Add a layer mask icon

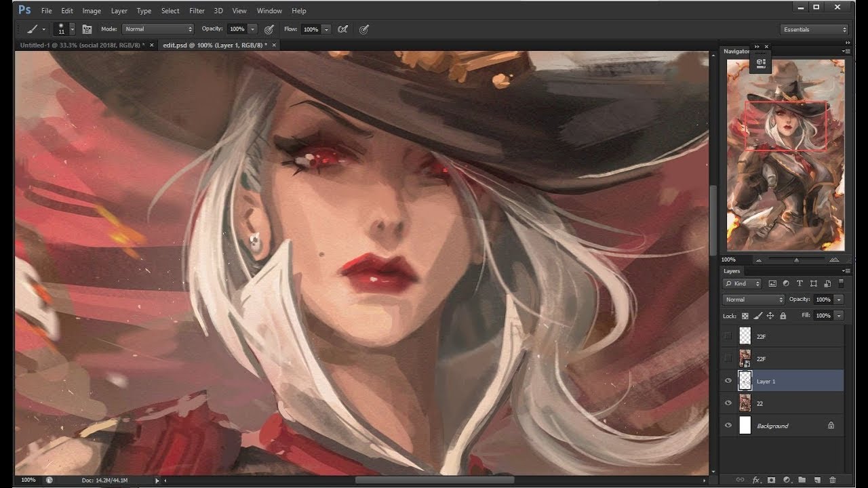pyautogui.click(x=771, y=480)
